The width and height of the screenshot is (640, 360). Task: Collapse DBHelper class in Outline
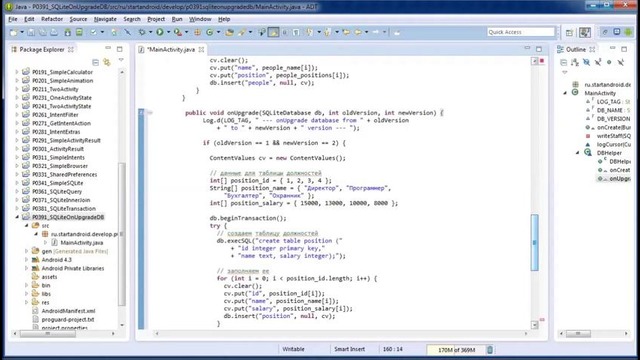click(578, 153)
